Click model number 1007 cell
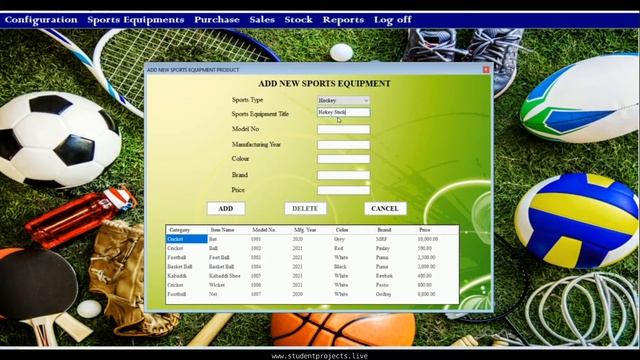Screen dimensions: 640x360 click(256, 294)
